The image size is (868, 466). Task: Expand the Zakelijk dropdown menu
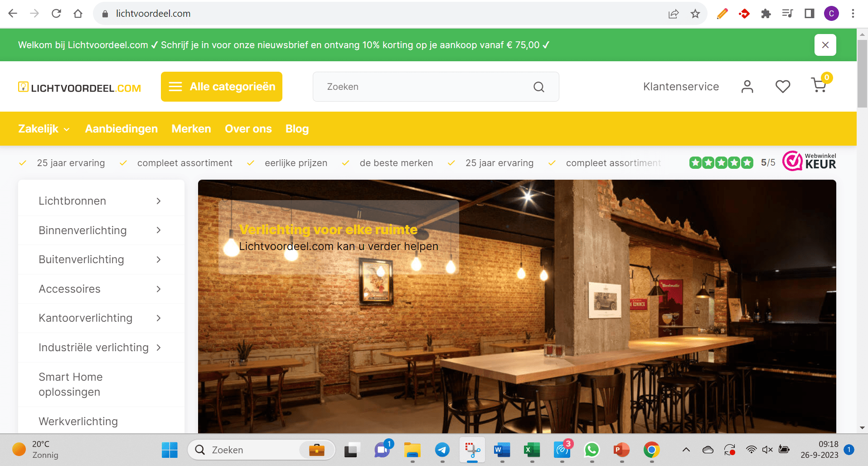click(x=44, y=129)
